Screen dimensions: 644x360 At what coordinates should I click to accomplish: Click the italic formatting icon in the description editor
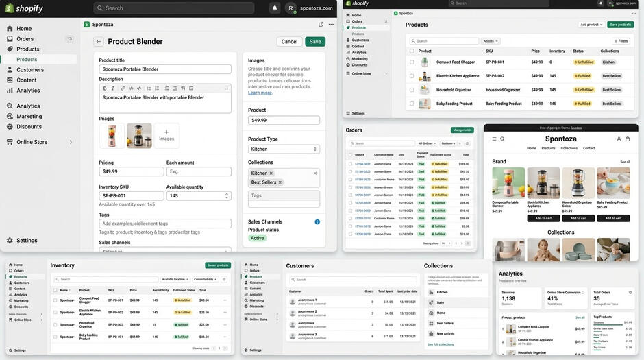pyautogui.click(x=112, y=88)
